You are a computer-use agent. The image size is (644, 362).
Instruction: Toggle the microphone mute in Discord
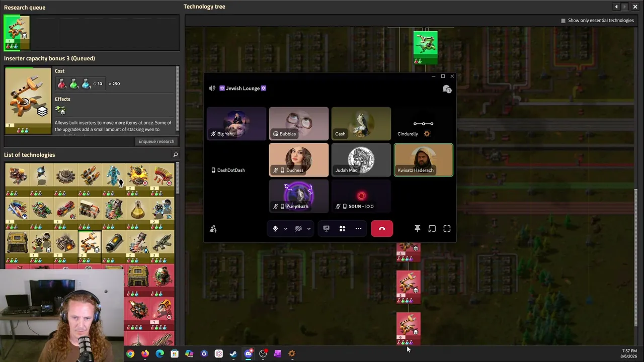click(x=275, y=229)
